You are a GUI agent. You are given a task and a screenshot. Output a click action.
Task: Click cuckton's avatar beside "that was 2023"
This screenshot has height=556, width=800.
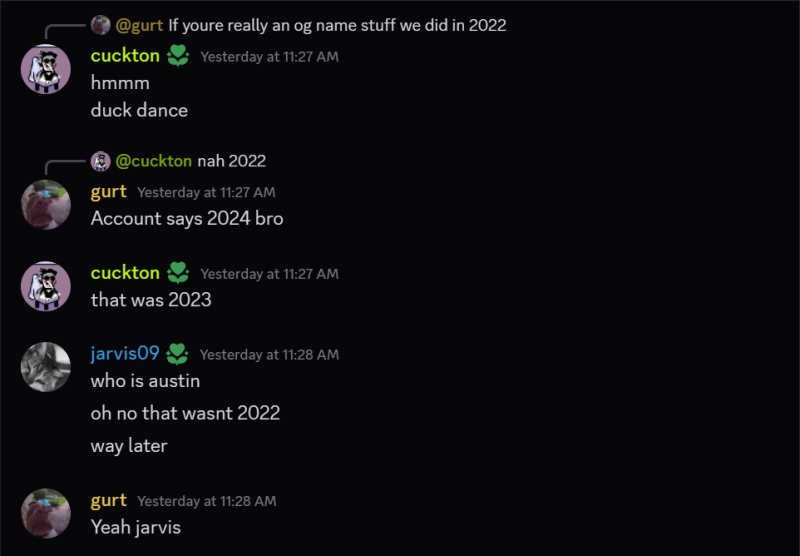click(46, 286)
